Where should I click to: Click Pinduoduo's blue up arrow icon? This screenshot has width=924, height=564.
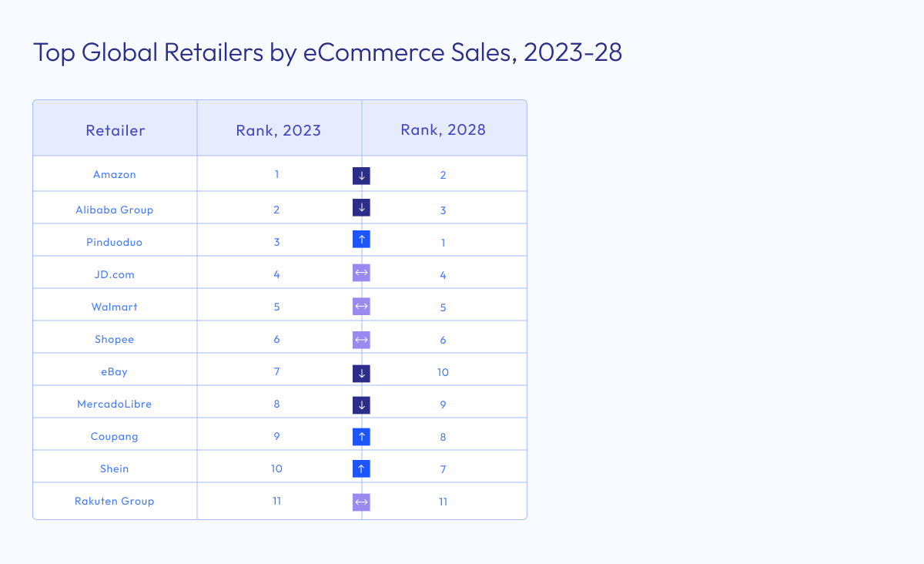(361, 240)
